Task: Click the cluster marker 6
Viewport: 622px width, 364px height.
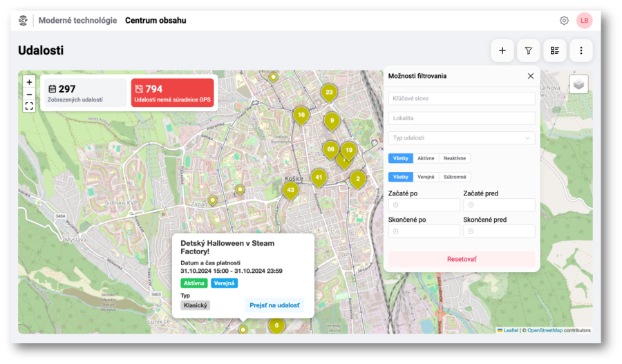Action: 276,325
